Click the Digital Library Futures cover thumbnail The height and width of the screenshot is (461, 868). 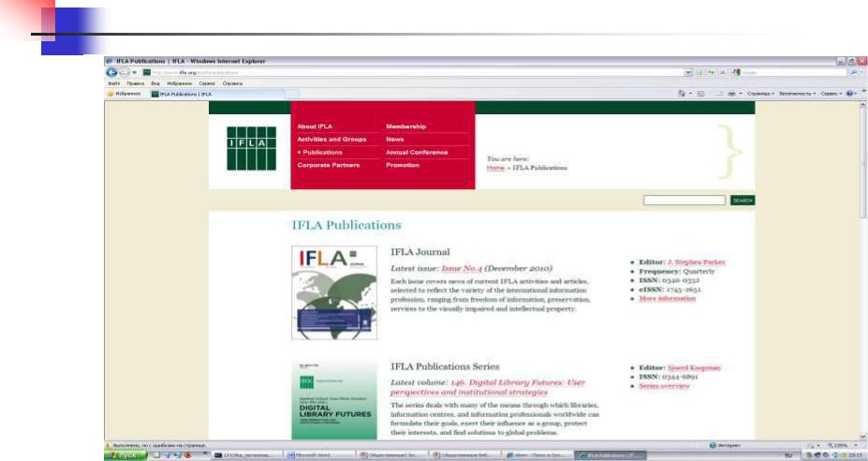click(334, 400)
